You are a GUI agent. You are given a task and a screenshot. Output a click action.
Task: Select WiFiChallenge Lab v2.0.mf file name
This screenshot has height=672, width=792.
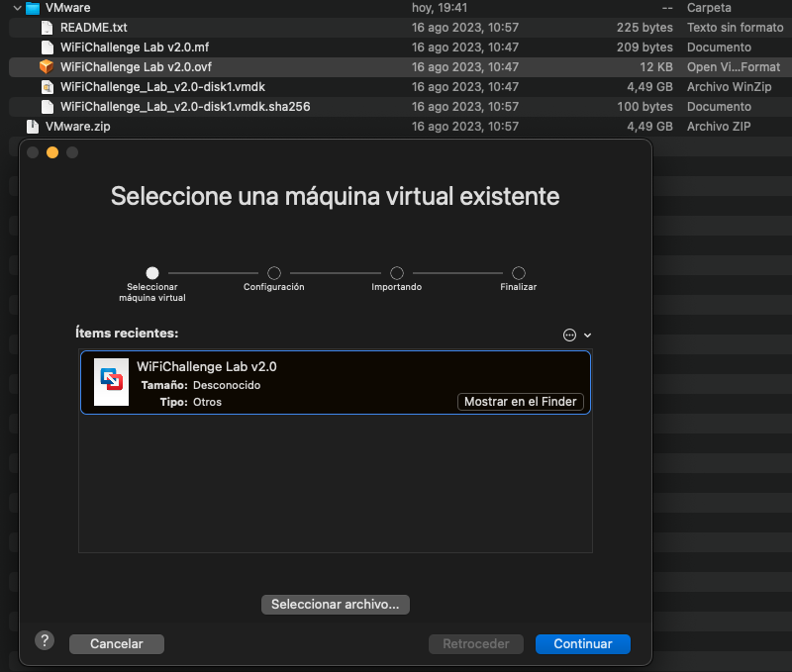coord(135,48)
